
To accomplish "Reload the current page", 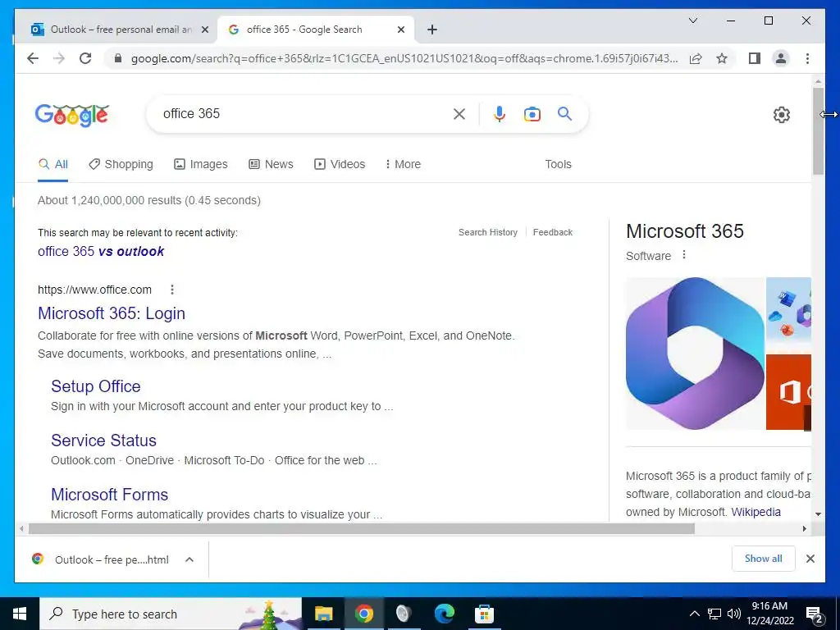I will pos(85,58).
